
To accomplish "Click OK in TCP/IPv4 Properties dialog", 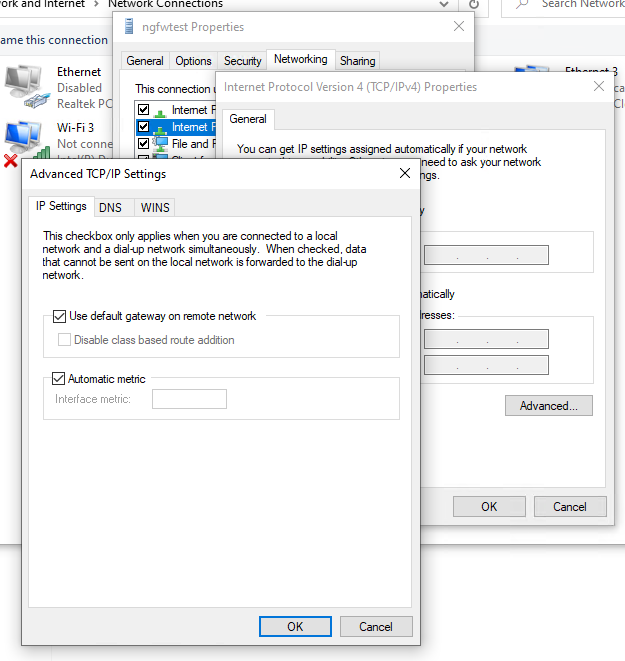I will [x=489, y=507].
